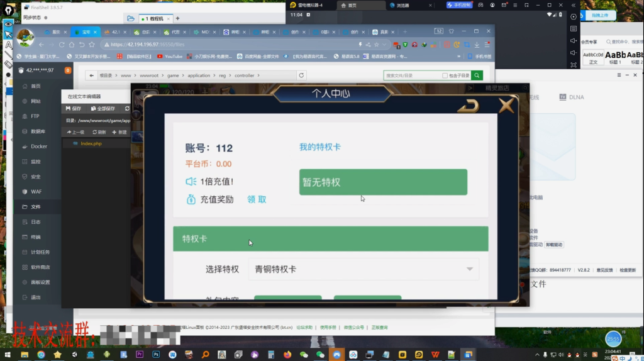Open Firefox from the taskbar
Image resolution: width=644 pixels, height=361 pixels.
(287, 355)
